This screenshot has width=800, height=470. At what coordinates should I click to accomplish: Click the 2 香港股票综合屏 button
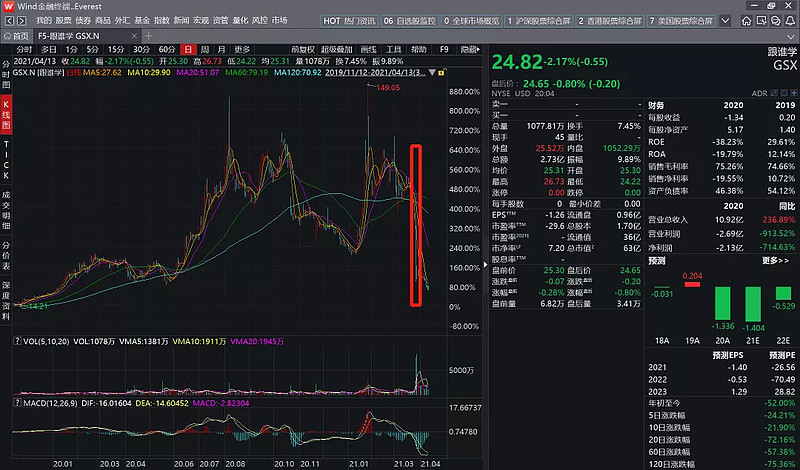[610, 21]
